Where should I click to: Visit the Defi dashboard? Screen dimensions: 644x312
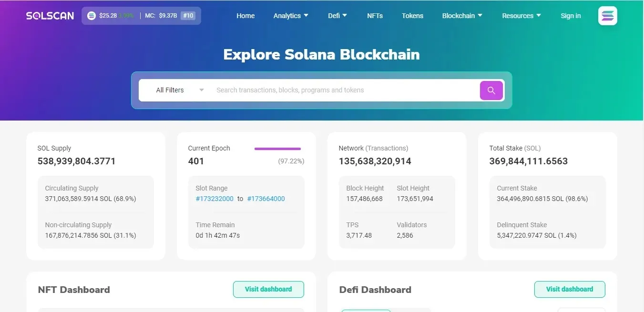(570, 289)
